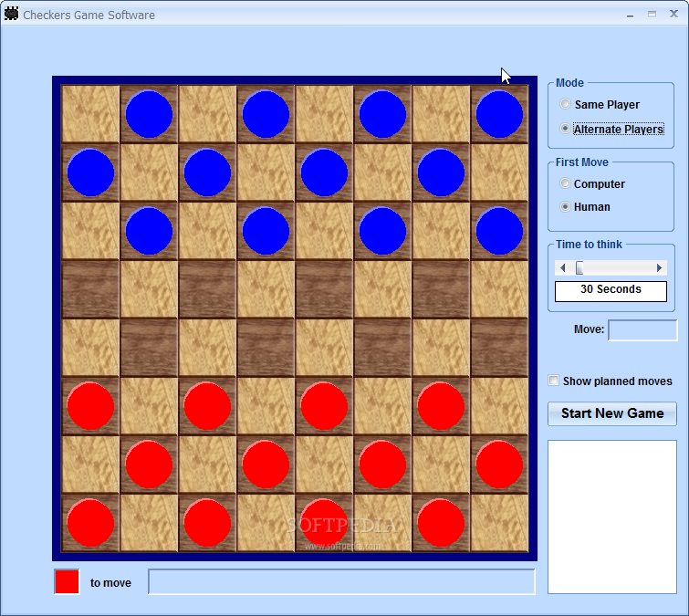Increase think time with right arrow
Viewport: 689px width, 616px height.
(659, 267)
